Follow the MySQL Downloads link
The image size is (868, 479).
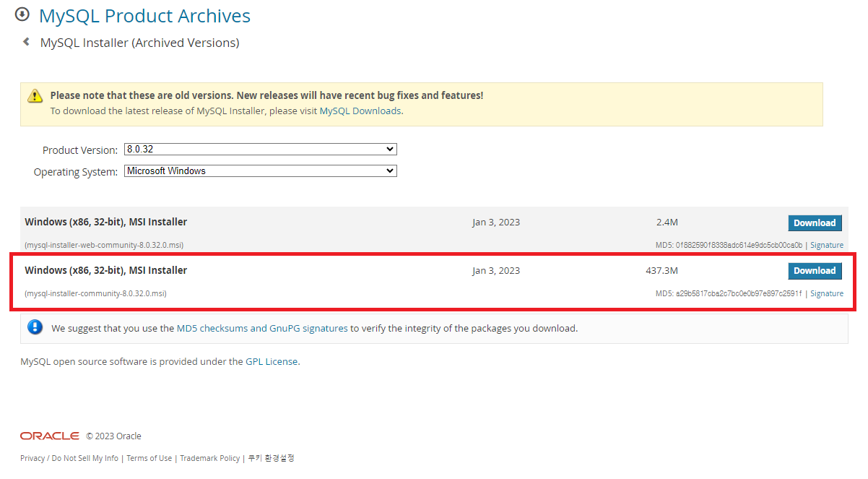(360, 111)
